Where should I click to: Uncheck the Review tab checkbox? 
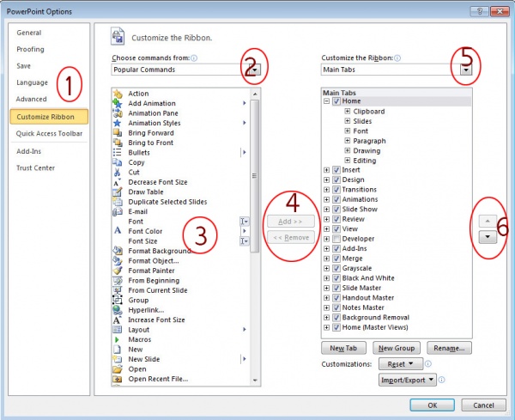point(336,219)
